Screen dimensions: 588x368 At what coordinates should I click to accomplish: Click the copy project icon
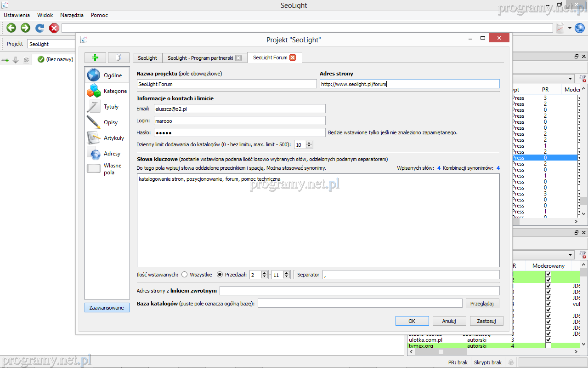click(119, 57)
